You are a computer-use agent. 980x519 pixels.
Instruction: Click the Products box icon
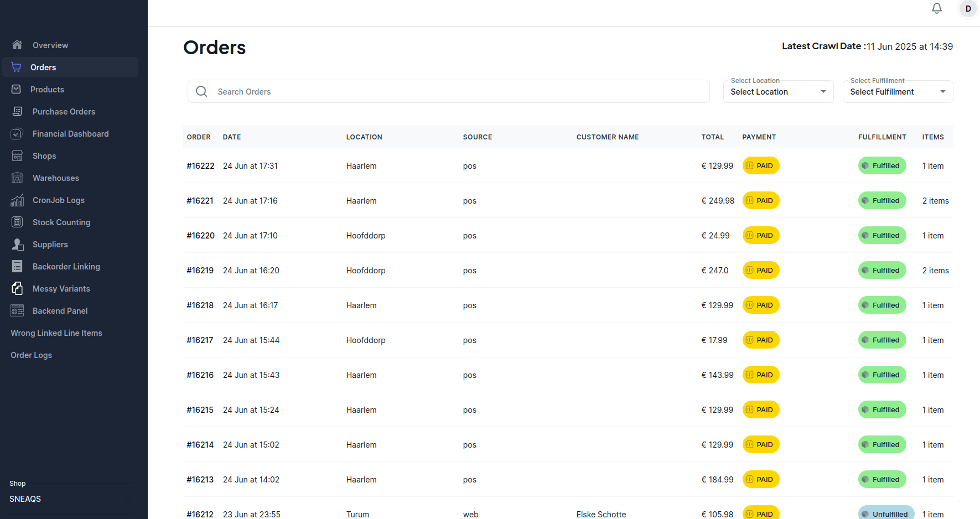coord(17,89)
